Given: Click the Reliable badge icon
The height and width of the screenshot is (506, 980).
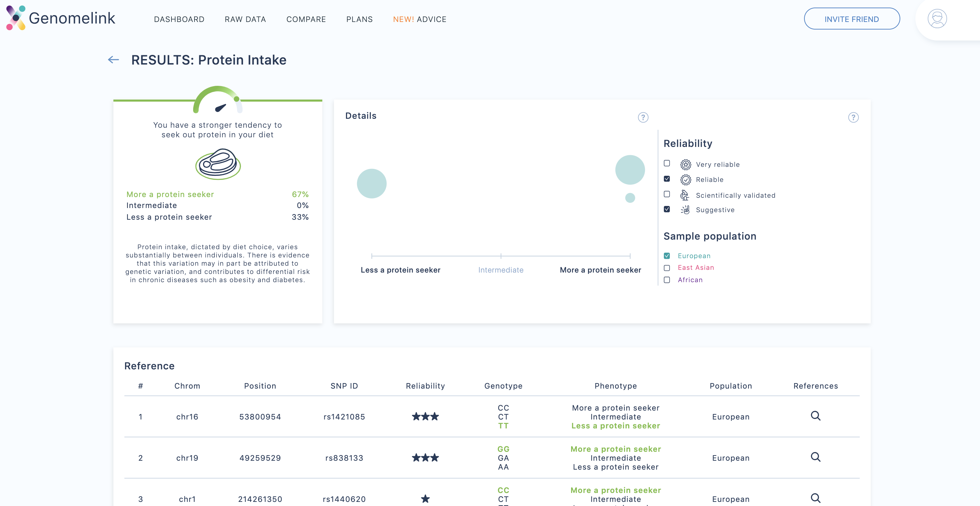Looking at the screenshot, I should pyautogui.click(x=686, y=180).
